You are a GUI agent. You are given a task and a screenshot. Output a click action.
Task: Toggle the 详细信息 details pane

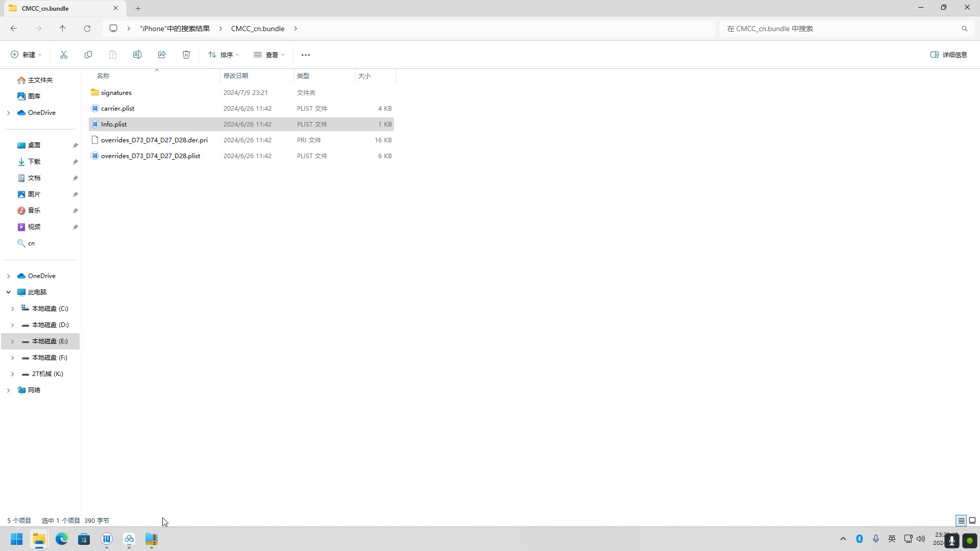click(949, 55)
